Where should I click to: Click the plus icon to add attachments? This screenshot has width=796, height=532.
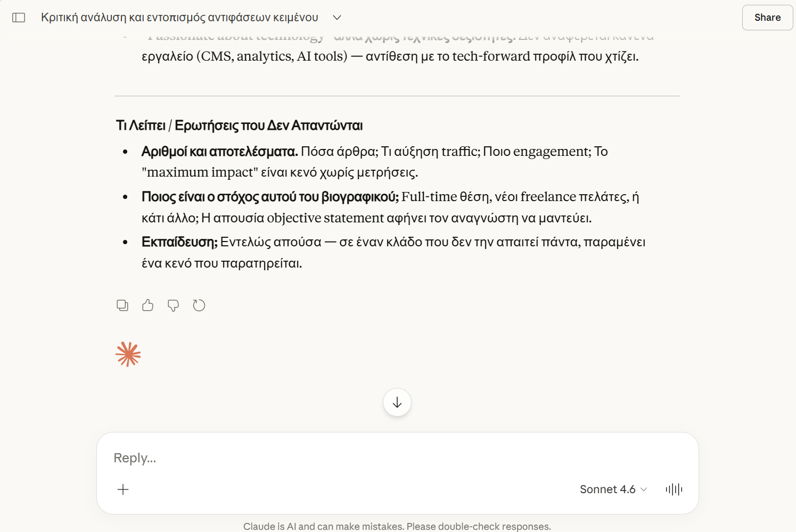pos(123,489)
